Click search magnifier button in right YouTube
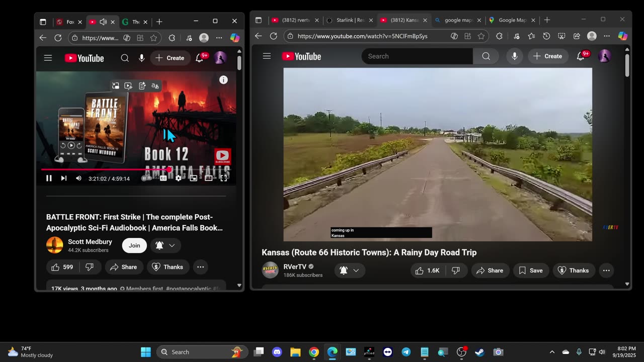 pyautogui.click(x=486, y=56)
